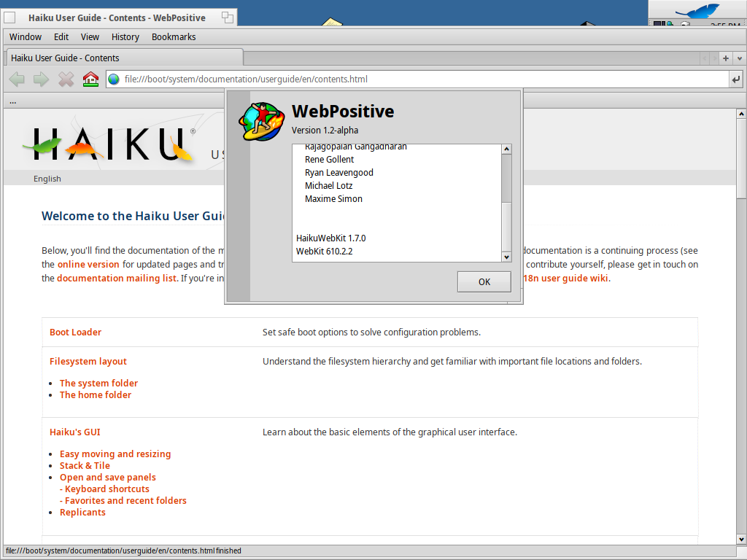
Task: Click the WebPositive heading in the dialog
Action: pos(343,112)
